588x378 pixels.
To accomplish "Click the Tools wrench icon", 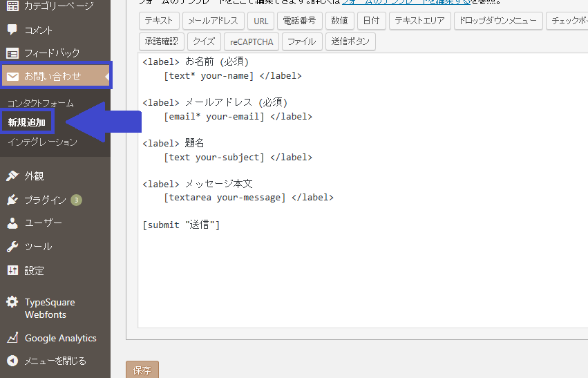I will click(x=12, y=247).
